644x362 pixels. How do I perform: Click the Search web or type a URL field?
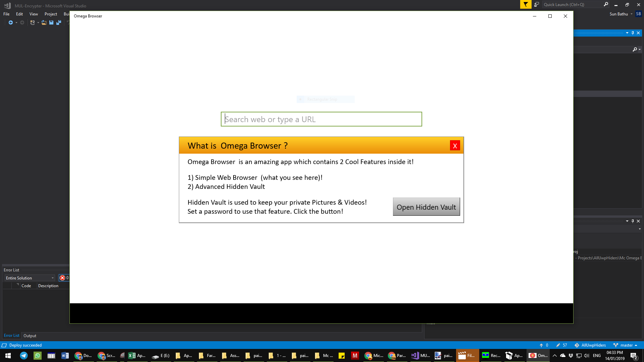click(x=321, y=119)
